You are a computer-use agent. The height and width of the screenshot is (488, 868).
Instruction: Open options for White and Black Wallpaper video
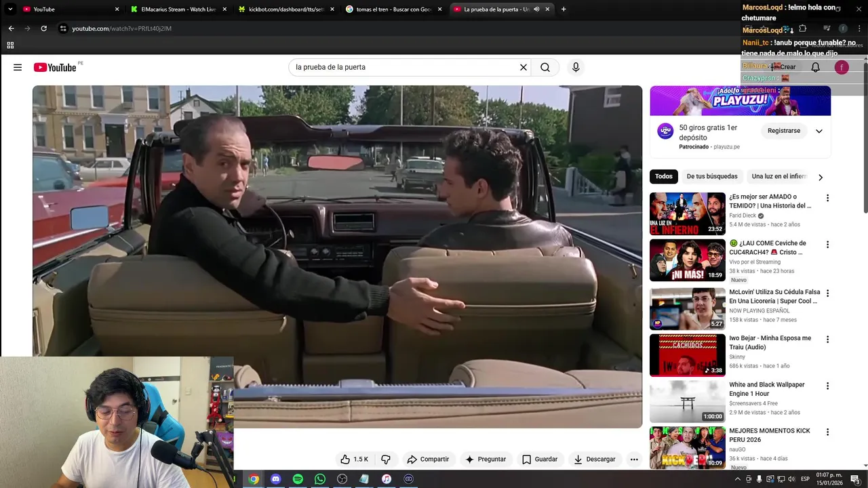[x=827, y=386]
